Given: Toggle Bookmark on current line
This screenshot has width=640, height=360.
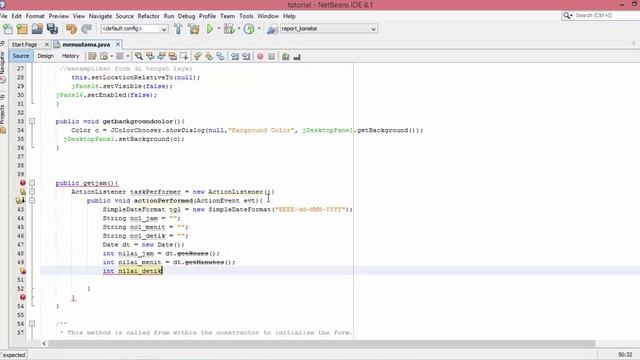Looking at the screenshot, I should point(220,56).
